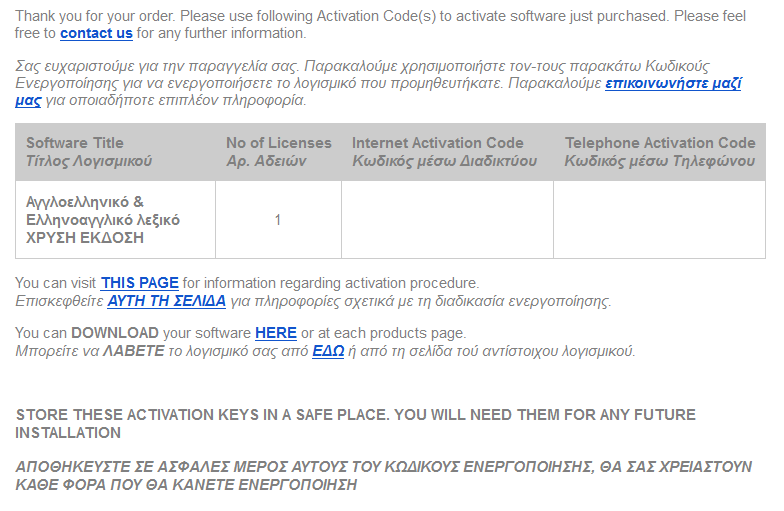Screen dimensions: 784x511
Task: Click the "contact us" link
Action: coord(96,33)
